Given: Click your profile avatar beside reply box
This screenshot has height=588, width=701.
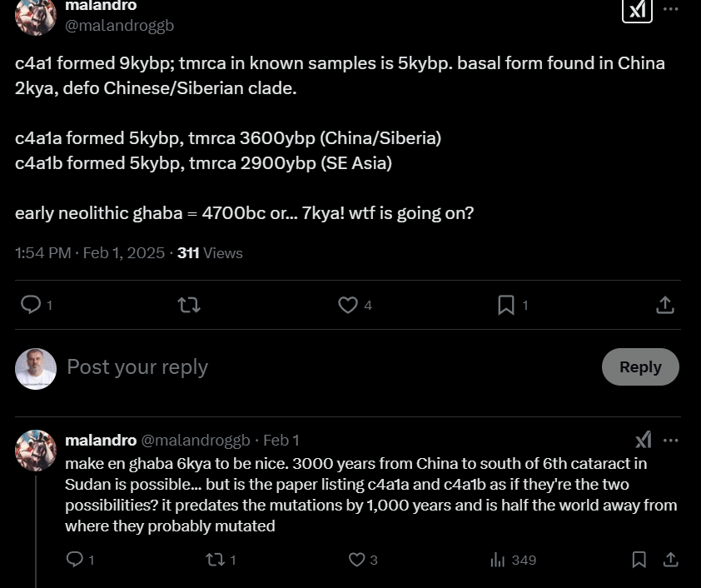Looking at the screenshot, I should pos(36,368).
